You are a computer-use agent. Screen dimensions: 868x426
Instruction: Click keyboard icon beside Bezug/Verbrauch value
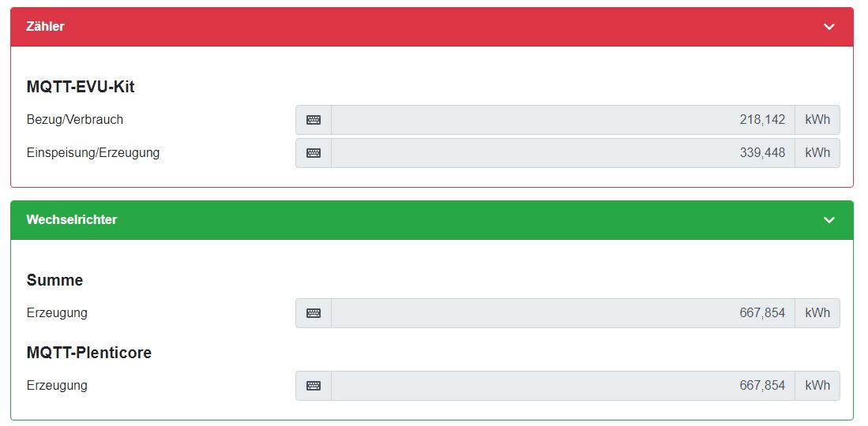click(x=314, y=120)
